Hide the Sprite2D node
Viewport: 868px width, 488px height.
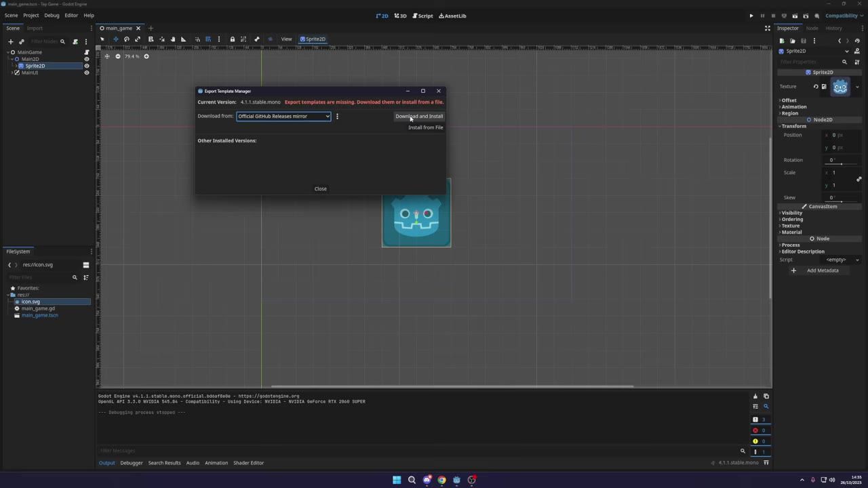[x=86, y=66]
